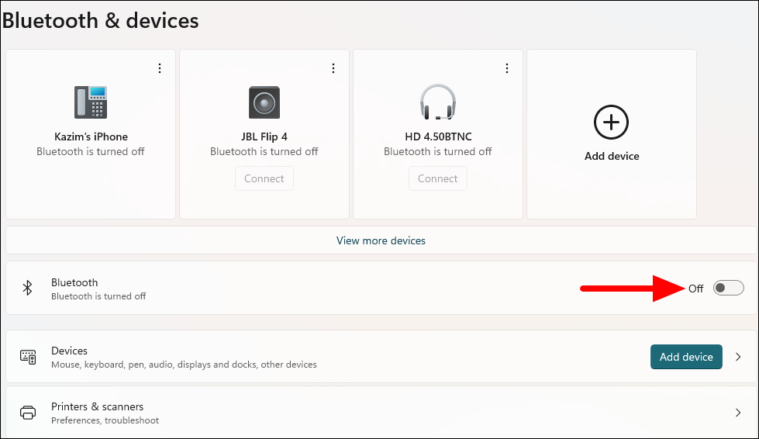
Task: Select the Kazim's iPhone name text
Action: (x=91, y=136)
